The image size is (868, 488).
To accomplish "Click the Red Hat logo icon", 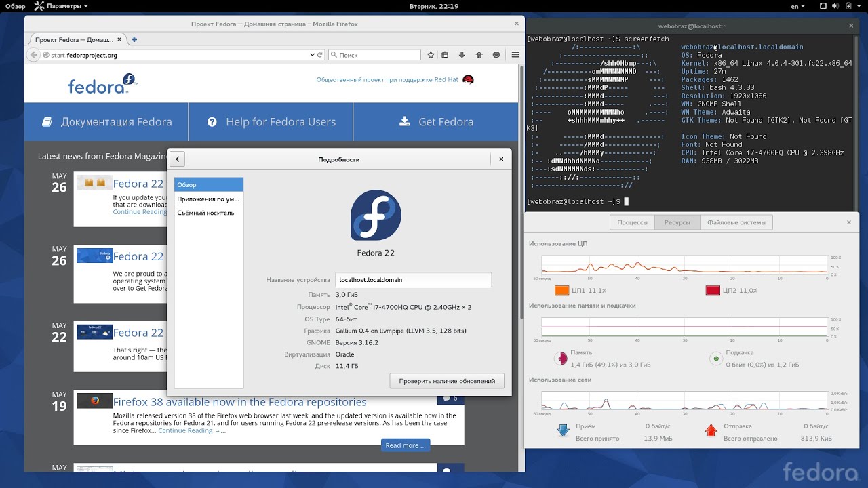I will point(468,79).
